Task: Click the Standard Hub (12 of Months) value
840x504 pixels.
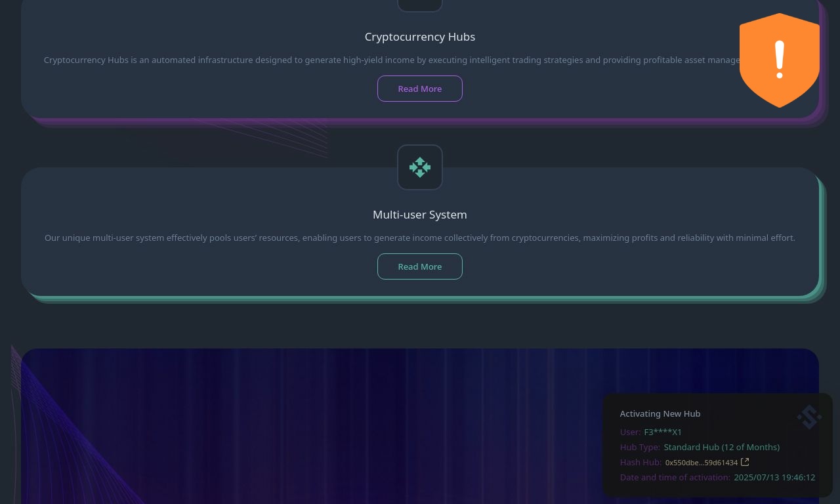Action: (722, 447)
